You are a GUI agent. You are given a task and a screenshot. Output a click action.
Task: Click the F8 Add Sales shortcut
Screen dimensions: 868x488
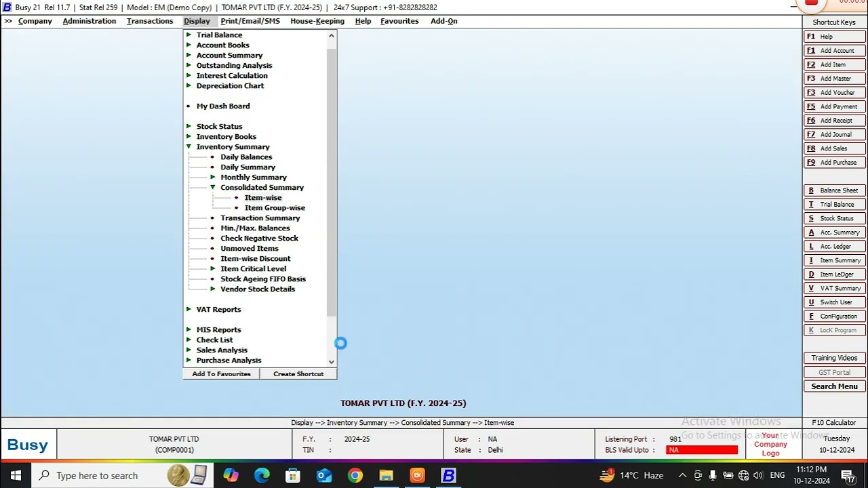coord(835,148)
